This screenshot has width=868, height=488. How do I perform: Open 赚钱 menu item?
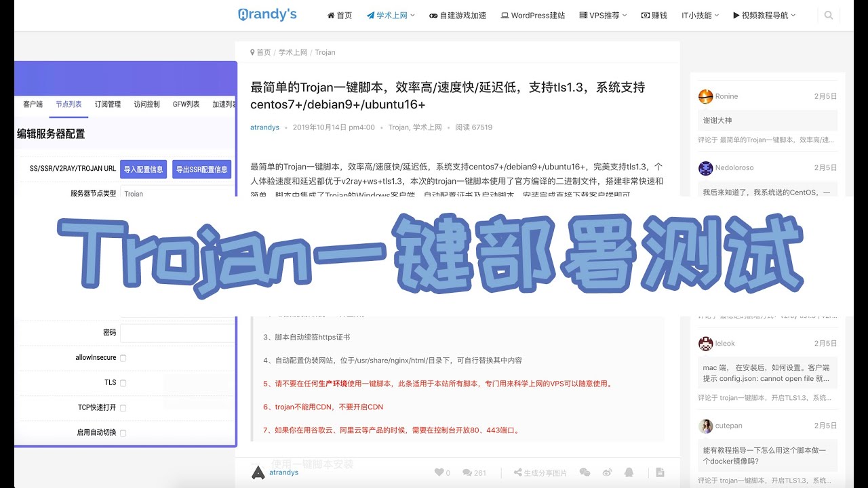[x=654, y=15]
